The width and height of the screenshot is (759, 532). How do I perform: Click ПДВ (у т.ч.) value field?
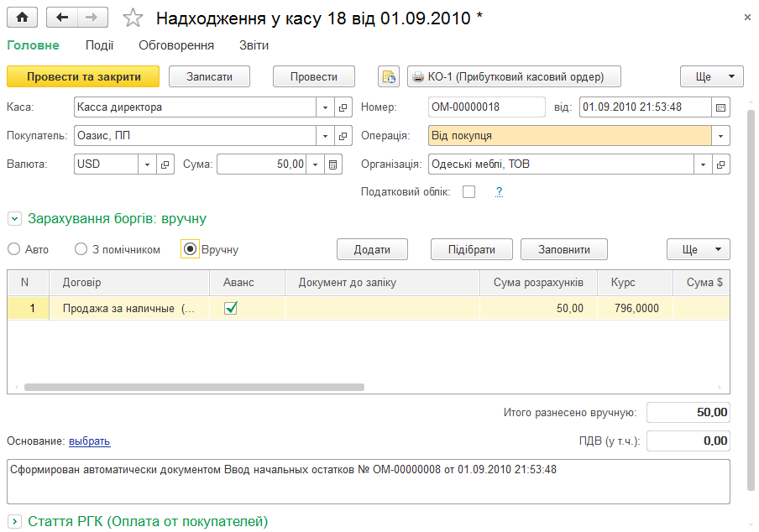click(688, 441)
